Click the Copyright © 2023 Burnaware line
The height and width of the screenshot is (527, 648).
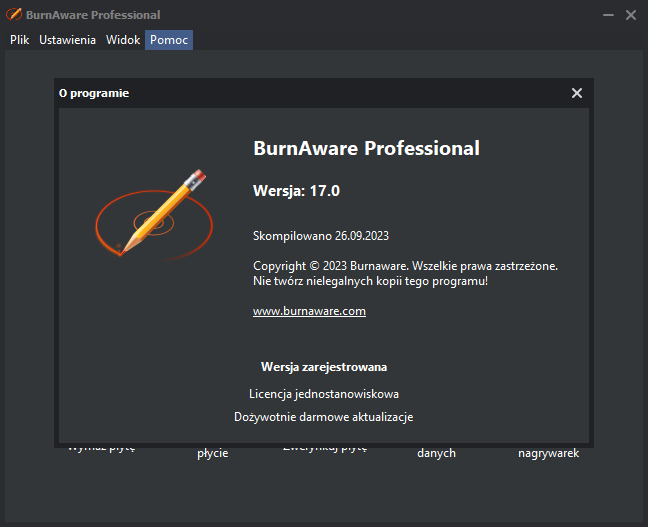point(405,266)
